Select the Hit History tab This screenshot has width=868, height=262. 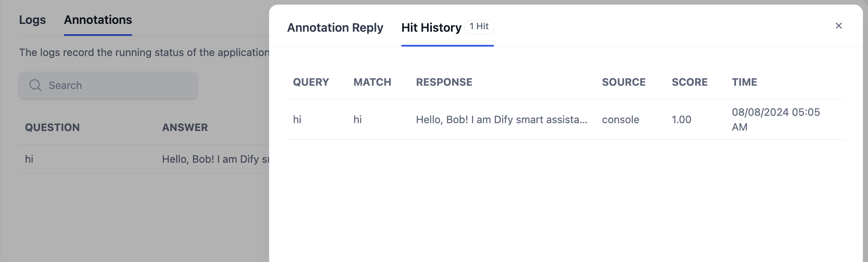431,28
